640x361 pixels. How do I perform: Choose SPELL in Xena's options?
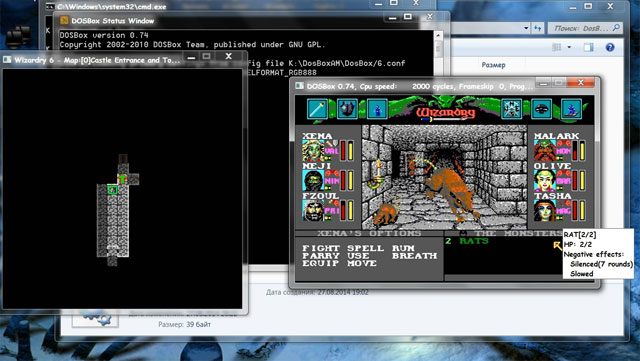(x=365, y=248)
